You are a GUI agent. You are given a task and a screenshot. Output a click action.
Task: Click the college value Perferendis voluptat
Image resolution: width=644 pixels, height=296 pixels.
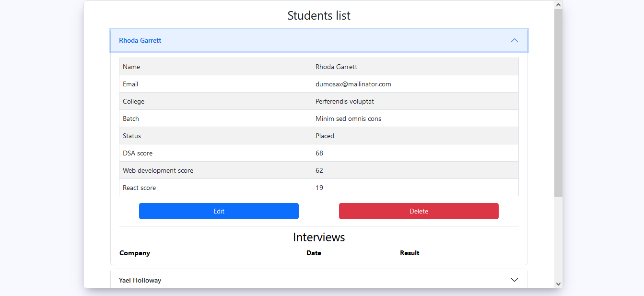[345, 101]
